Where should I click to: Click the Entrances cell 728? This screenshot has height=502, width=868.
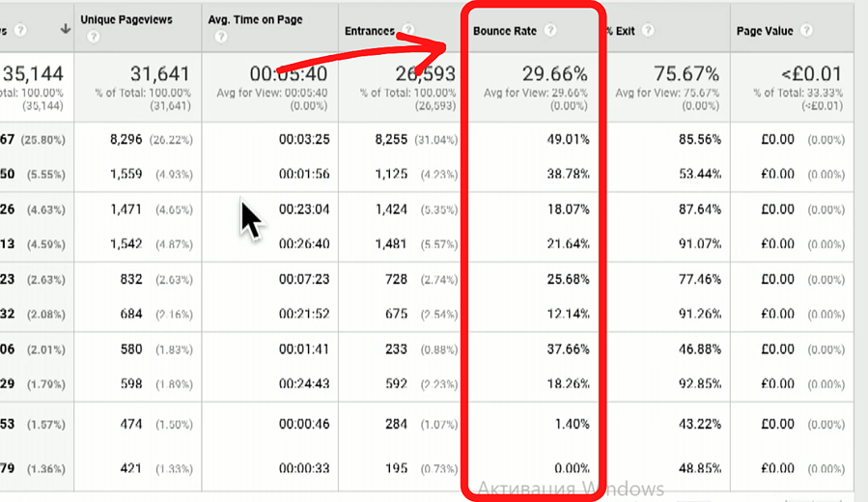(x=396, y=279)
